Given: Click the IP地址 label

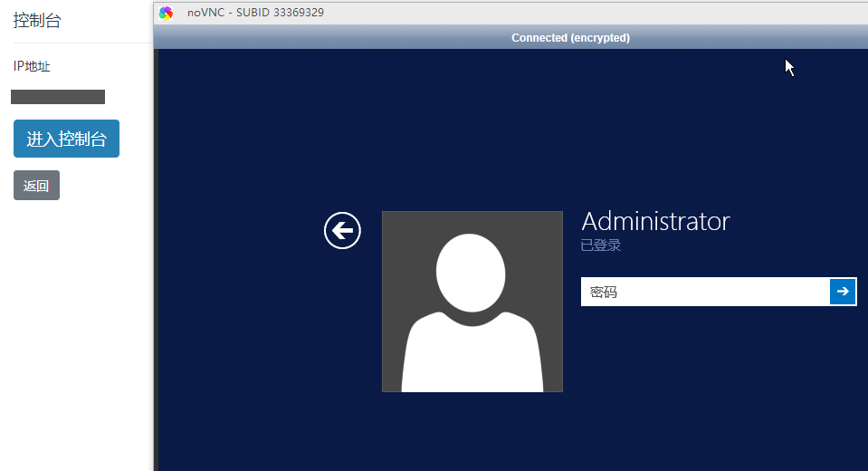Looking at the screenshot, I should [x=32, y=66].
